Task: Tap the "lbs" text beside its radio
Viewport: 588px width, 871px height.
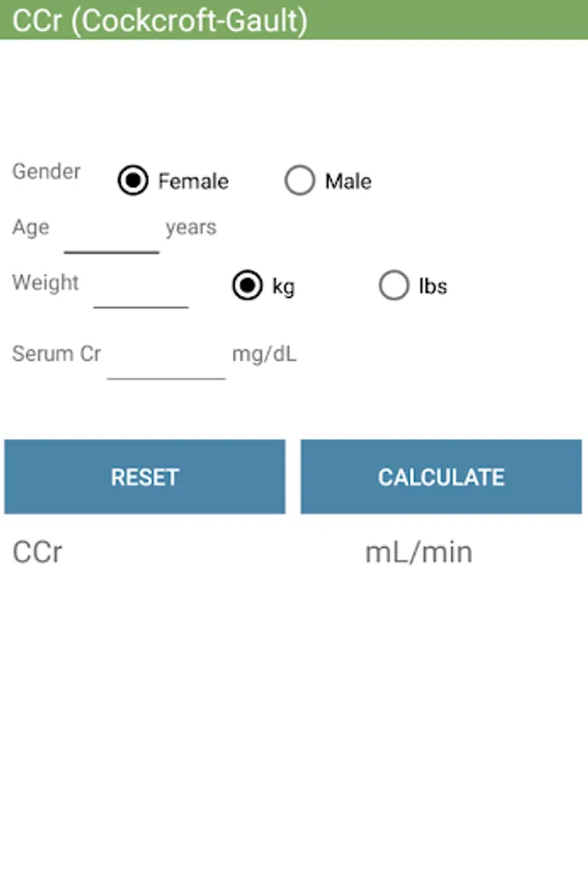Action: pos(432,286)
